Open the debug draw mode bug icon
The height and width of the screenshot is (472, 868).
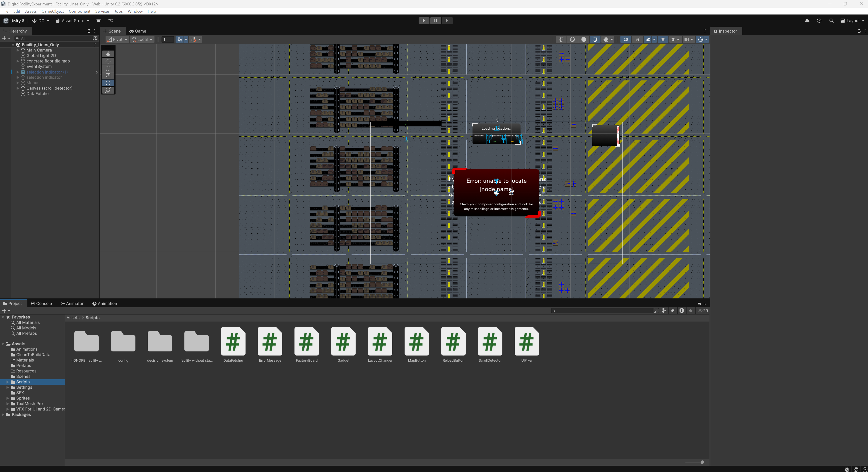606,39
